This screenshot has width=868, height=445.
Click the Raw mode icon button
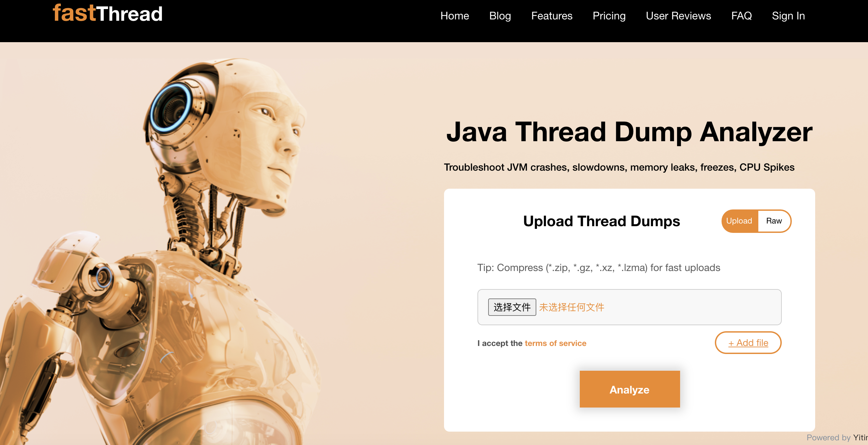click(773, 221)
